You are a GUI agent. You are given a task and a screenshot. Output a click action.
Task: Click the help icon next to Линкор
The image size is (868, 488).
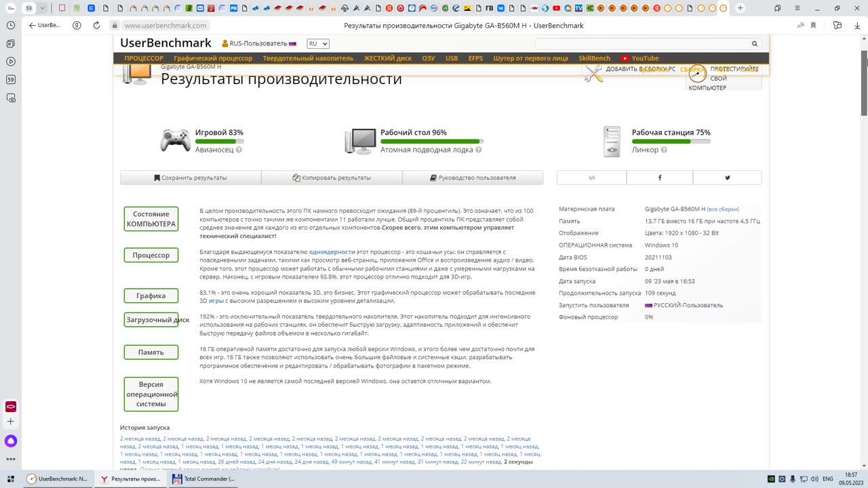664,150
